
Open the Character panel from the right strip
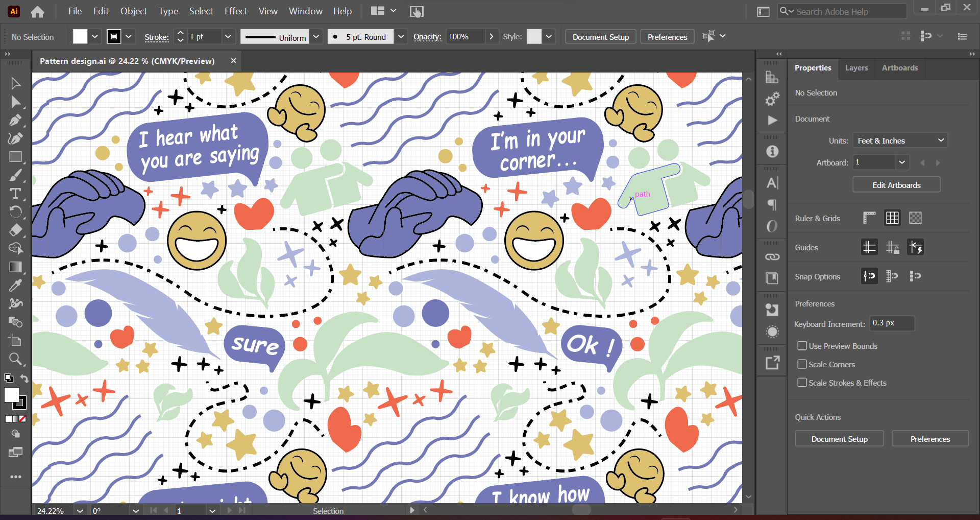[772, 182]
